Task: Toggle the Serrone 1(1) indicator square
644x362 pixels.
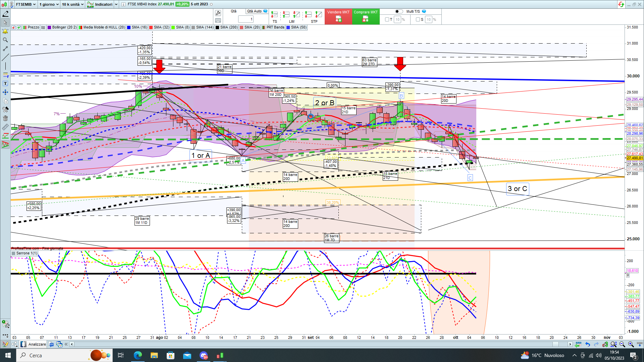Action: [13, 253]
